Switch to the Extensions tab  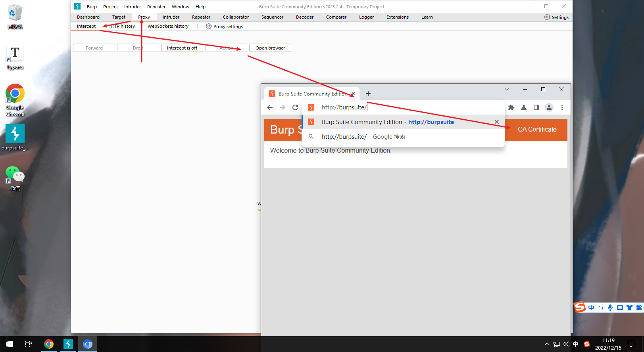tap(397, 17)
